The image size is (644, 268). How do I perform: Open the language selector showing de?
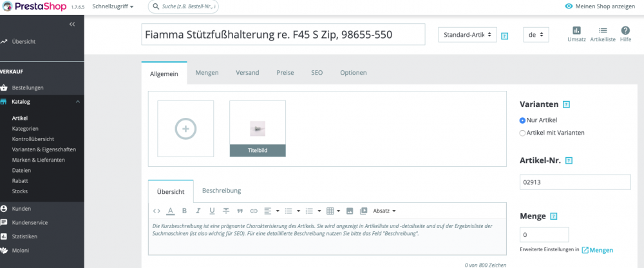point(536,35)
